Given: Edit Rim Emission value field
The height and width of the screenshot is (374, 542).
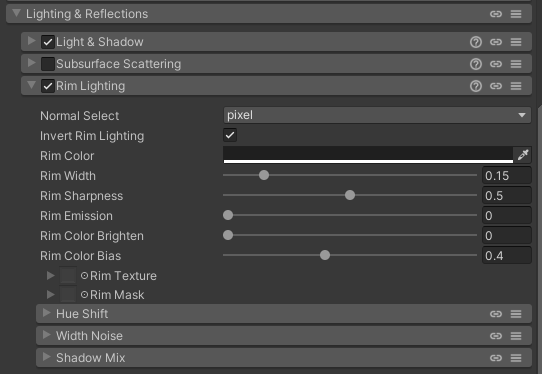Looking at the screenshot, I should (x=507, y=216).
